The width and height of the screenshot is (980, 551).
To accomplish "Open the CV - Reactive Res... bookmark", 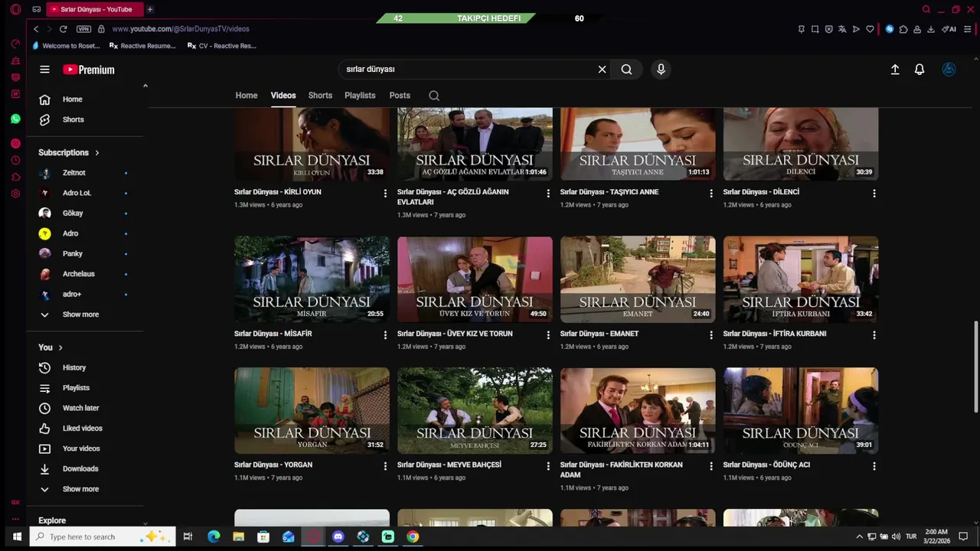I will pos(222,46).
